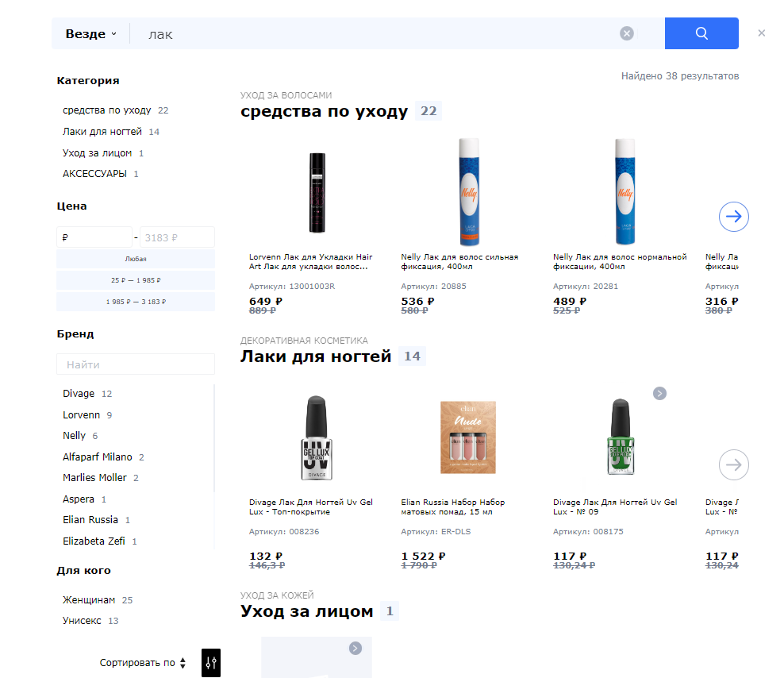Filter by Женщинам audience
784x678 pixels.
pos(89,600)
